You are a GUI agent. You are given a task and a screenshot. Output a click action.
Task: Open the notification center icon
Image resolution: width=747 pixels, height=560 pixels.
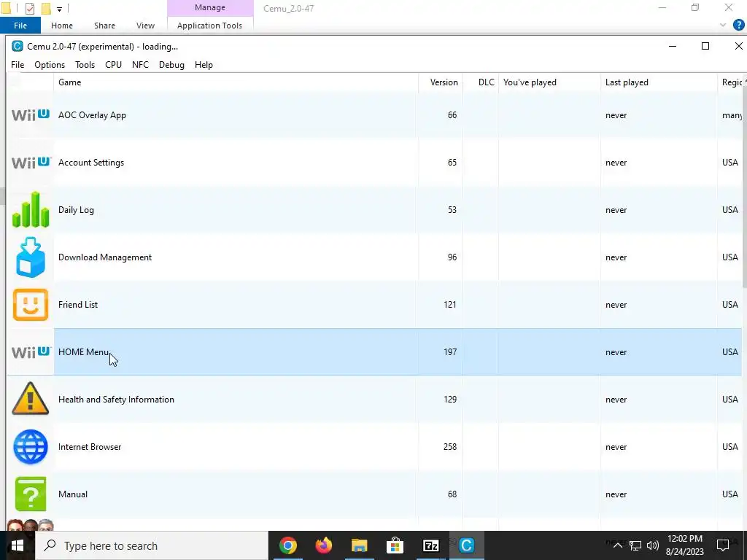coord(723,545)
